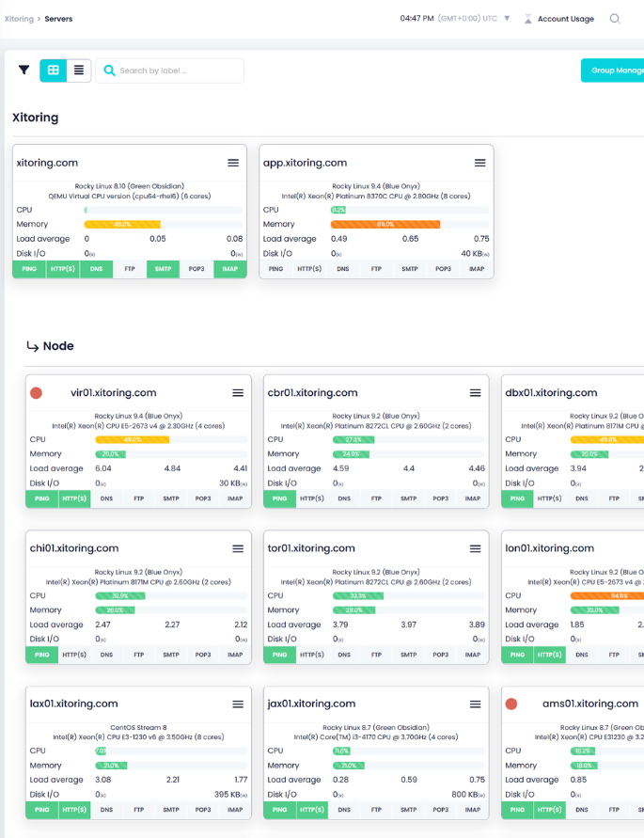Open jax01.xitoring.com server title
The height and width of the screenshot is (838, 644).
(311, 704)
